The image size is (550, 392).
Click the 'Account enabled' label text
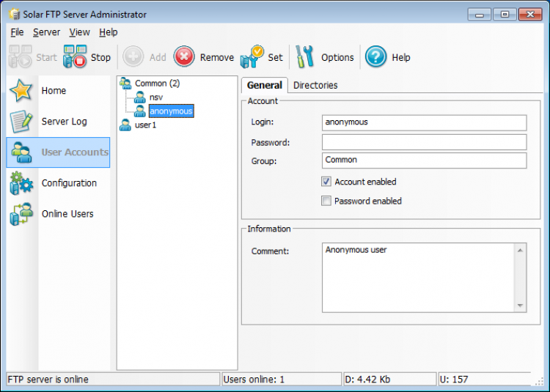(x=365, y=182)
